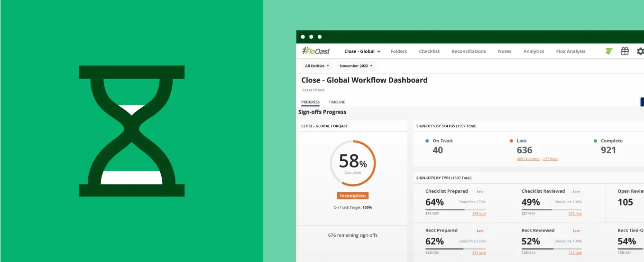This screenshot has width=644, height=262.
Task: Open the 409 Checklist late link
Action: (528, 159)
